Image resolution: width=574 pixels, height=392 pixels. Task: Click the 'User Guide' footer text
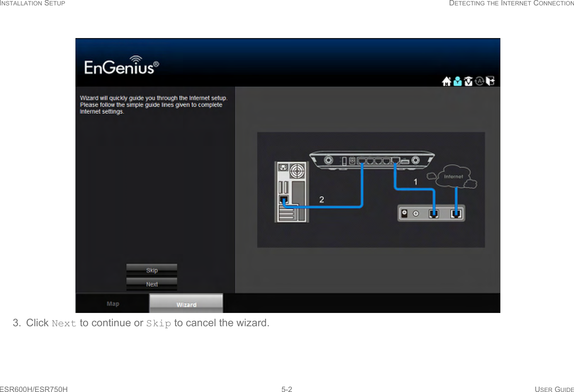554,389
